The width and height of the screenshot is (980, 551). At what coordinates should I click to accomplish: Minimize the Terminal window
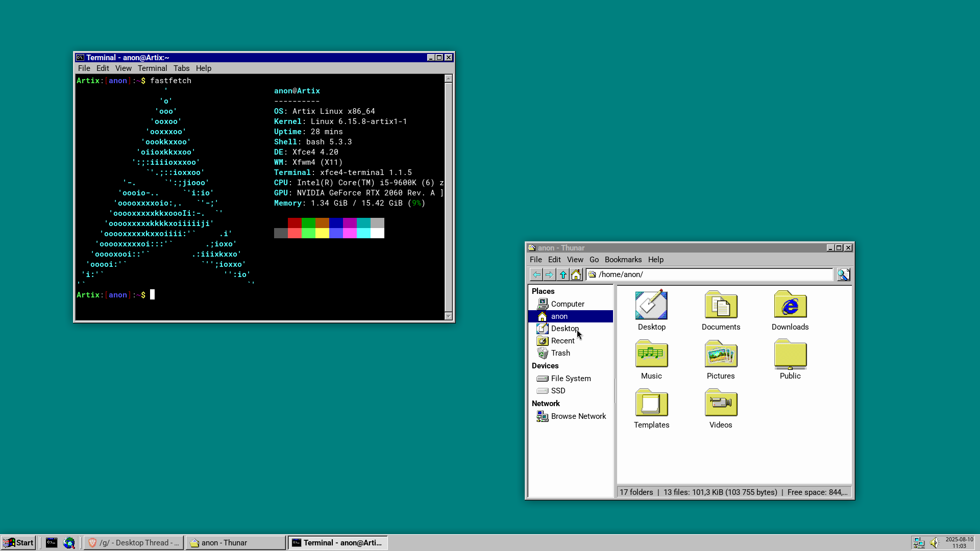(431, 58)
